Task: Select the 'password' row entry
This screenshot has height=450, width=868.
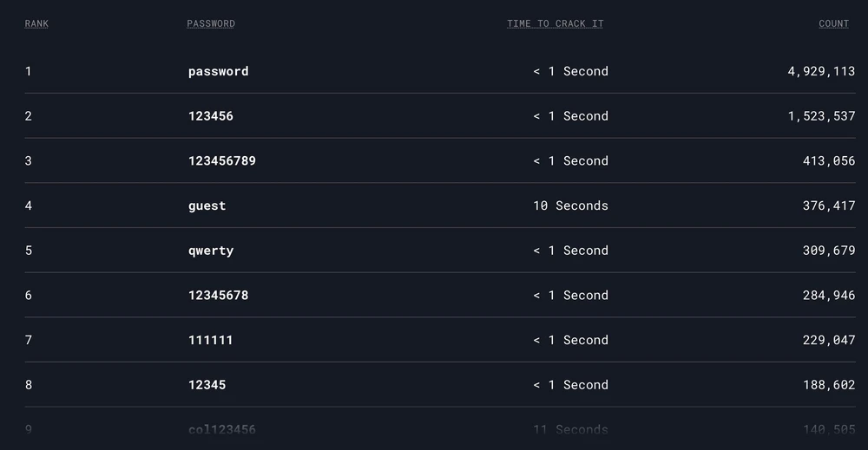Action: click(x=218, y=71)
